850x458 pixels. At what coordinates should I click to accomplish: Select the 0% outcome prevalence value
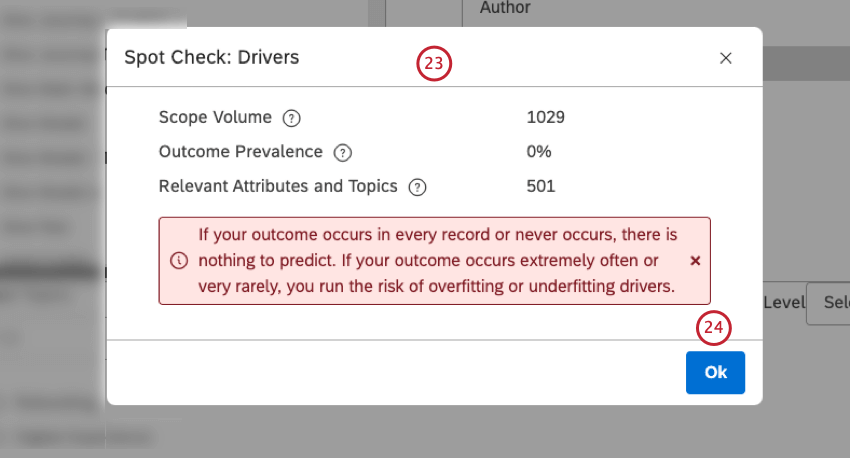539,152
